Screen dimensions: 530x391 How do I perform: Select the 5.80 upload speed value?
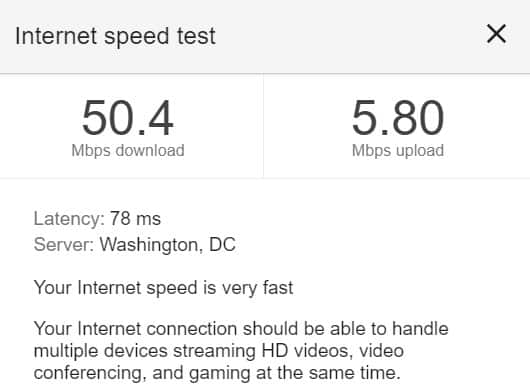tap(398, 118)
